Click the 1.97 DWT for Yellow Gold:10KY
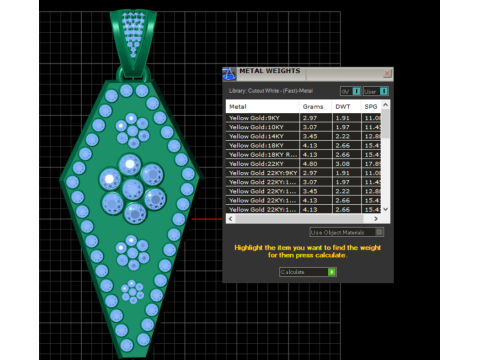The image size is (480, 360). point(343,127)
